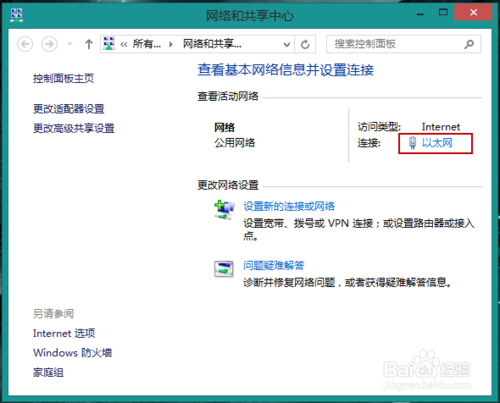Open Internet 选项 link
This screenshot has height=403, width=500.
point(64,333)
